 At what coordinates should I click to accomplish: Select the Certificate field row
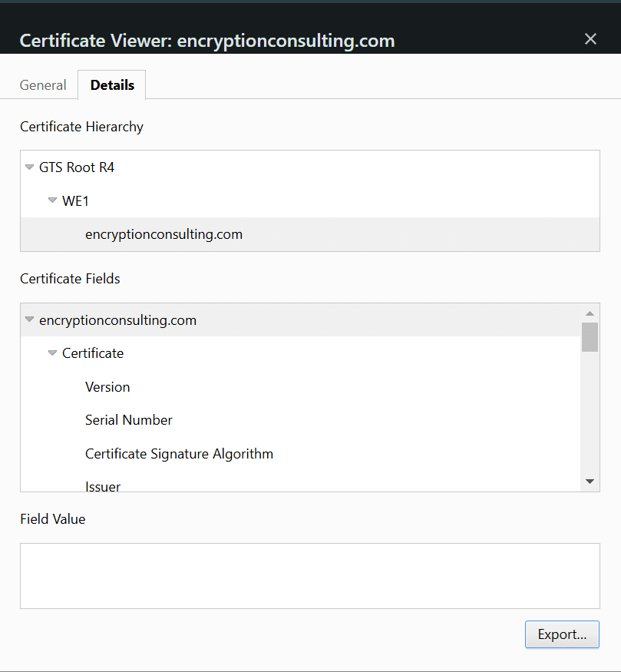[93, 353]
